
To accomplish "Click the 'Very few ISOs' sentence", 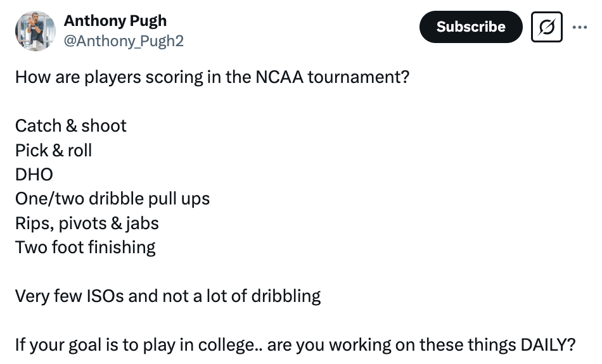I will tap(167, 296).
